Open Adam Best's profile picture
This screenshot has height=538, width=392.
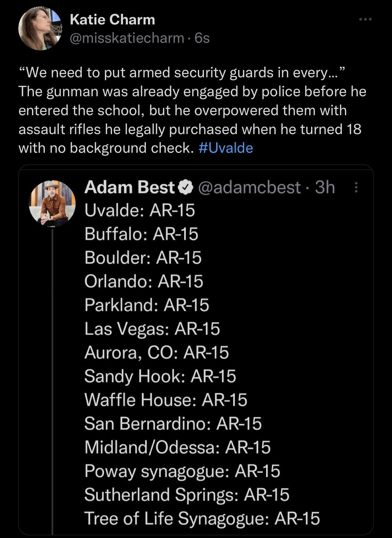(x=52, y=203)
